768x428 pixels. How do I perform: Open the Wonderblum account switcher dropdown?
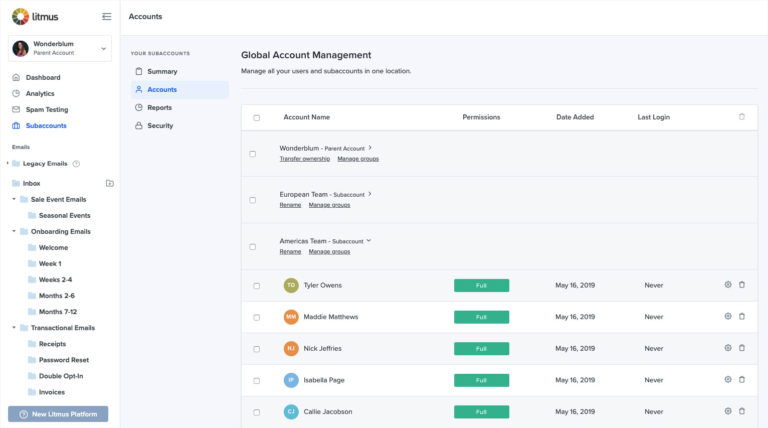coord(103,48)
